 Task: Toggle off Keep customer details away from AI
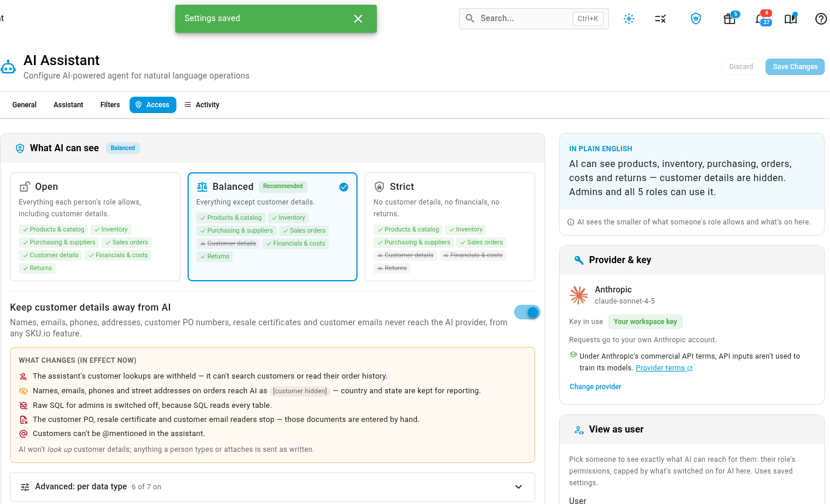[x=527, y=312]
